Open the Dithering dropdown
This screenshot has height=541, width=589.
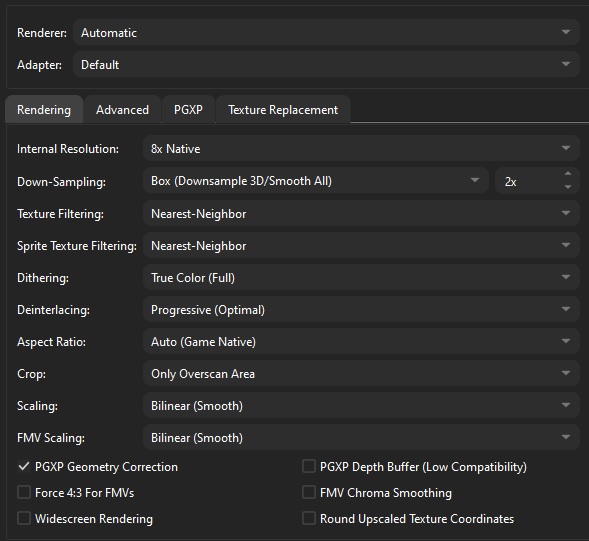(x=361, y=277)
